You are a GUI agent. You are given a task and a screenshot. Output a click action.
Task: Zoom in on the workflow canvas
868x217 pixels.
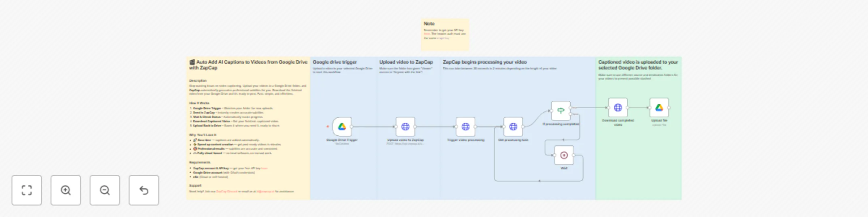point(66,190)
